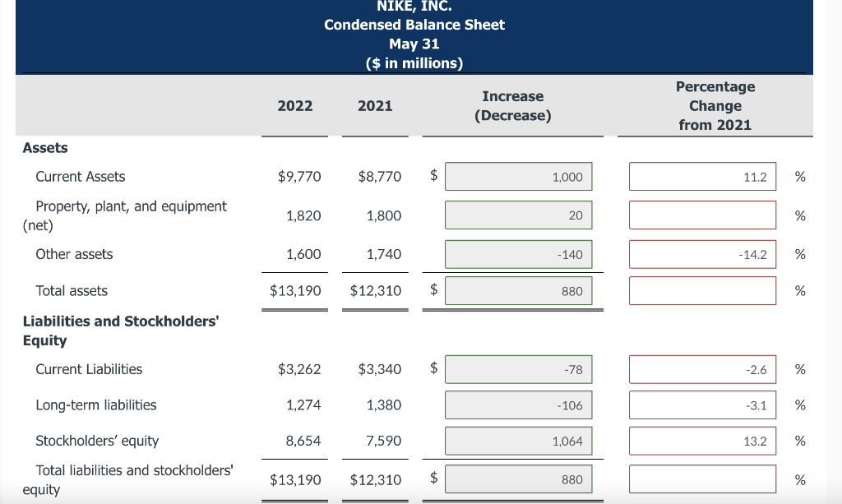This screenshot has height=504, width=842.
Task: Click the Other assets percentage field showing -14.2
Action: click(702, 254)
